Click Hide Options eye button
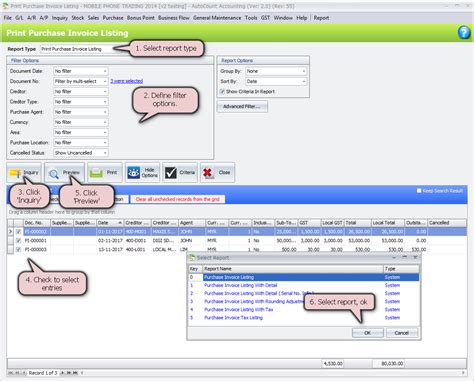Image resolution: width=474 pixels, height=381 pixels. (x=142, y=172)
